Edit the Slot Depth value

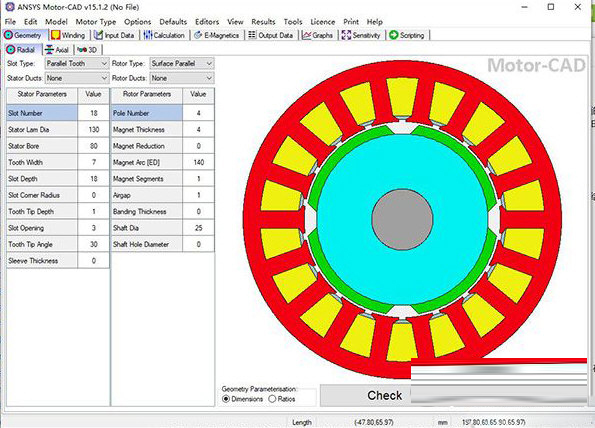93,179
